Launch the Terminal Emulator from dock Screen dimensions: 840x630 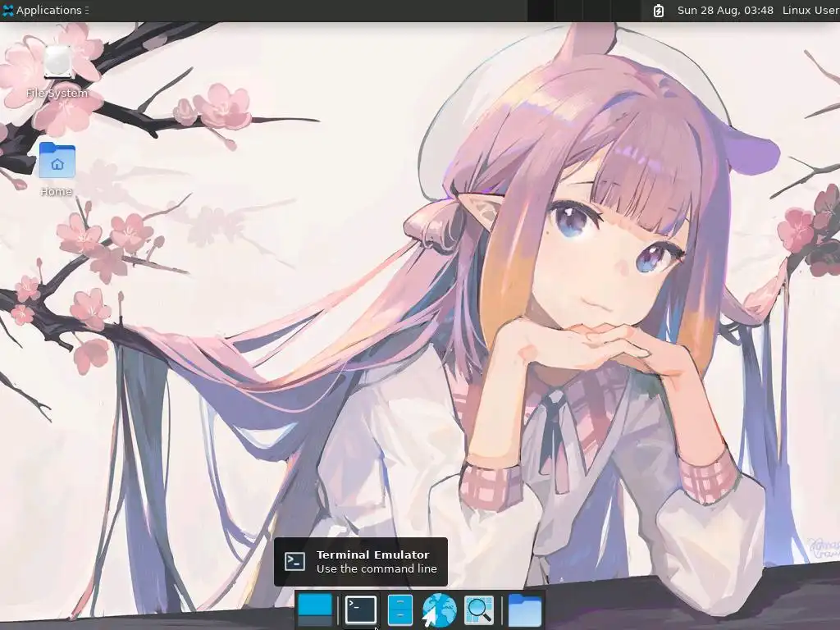click(x=361, y=609)
